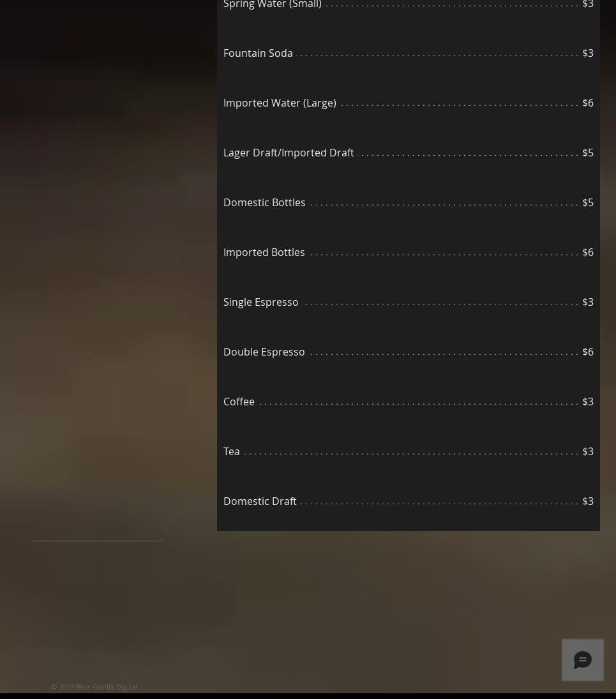Click the Spring Water (Small) item
This screenshot has width=616, height=699.
(x=273, y=4)
